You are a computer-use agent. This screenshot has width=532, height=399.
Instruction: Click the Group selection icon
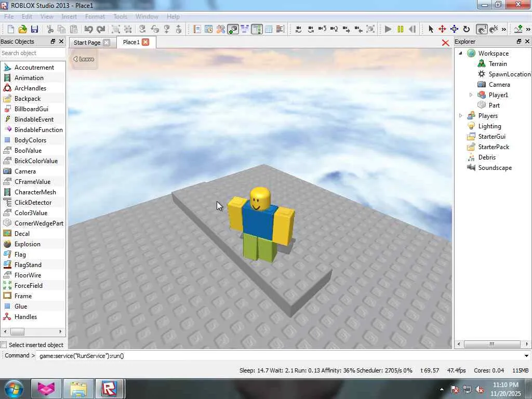(116, 29)
